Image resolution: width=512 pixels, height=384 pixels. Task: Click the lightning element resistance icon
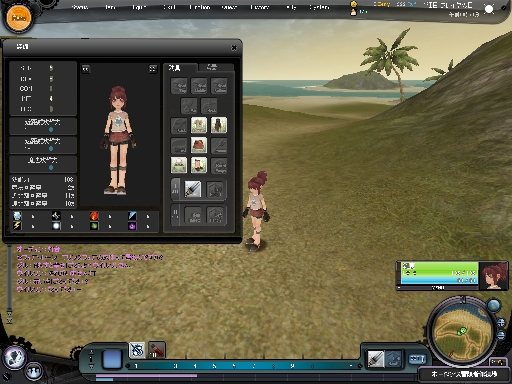pyautogui.click(x=17, y=226)
